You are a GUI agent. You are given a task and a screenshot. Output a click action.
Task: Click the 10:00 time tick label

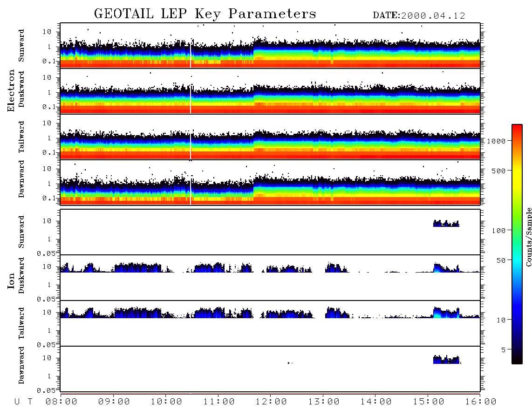coord(166,402)
